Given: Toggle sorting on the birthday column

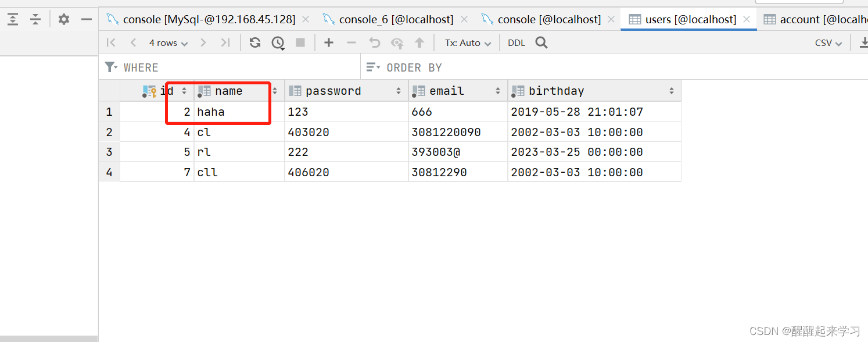Looking at the screenshot, I should pos(672,91).
